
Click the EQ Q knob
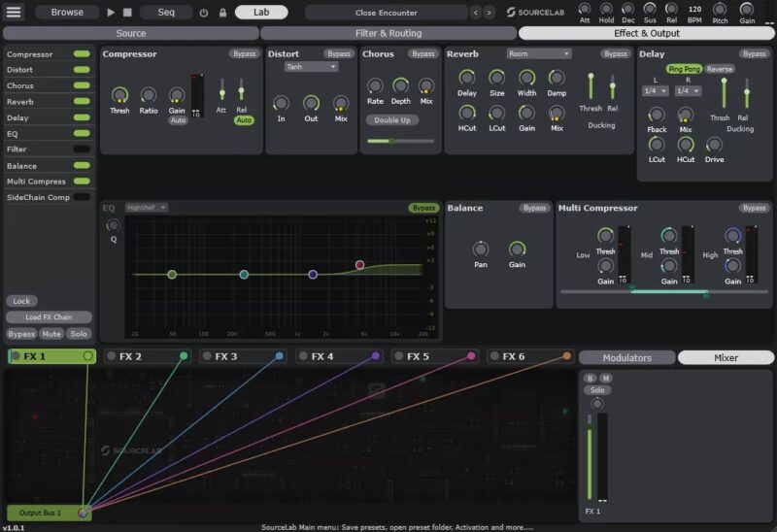coord(113,226)
